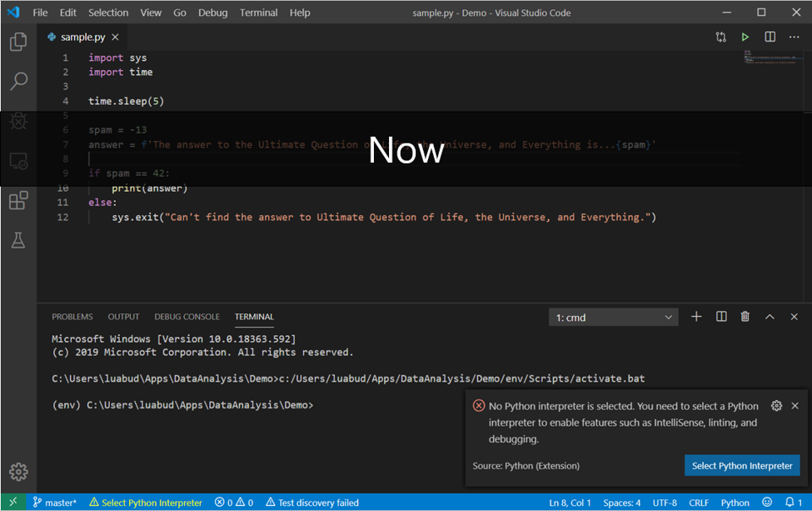Split the editor
812x511 pixels.
[768, 37]
